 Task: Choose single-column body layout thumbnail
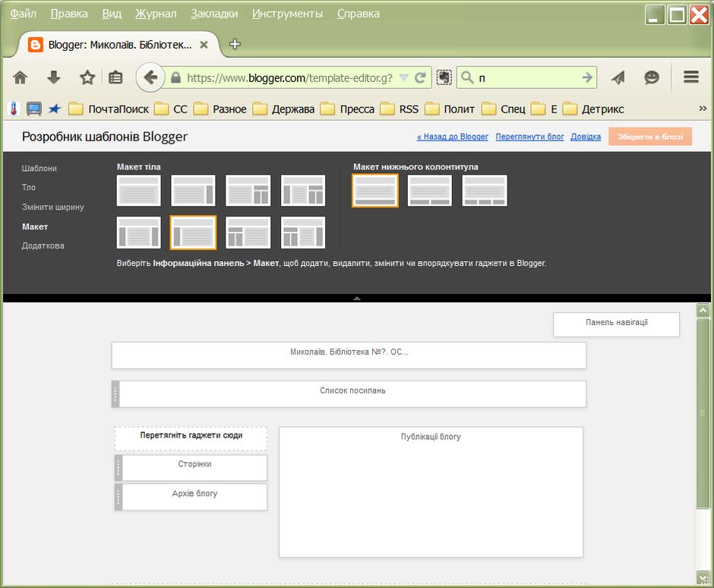point(139,191)
